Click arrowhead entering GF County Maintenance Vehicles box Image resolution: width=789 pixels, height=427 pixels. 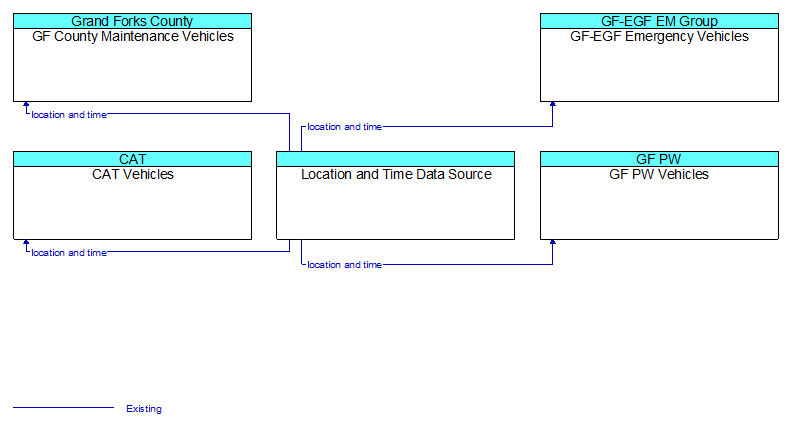click(x=26, y=105)
